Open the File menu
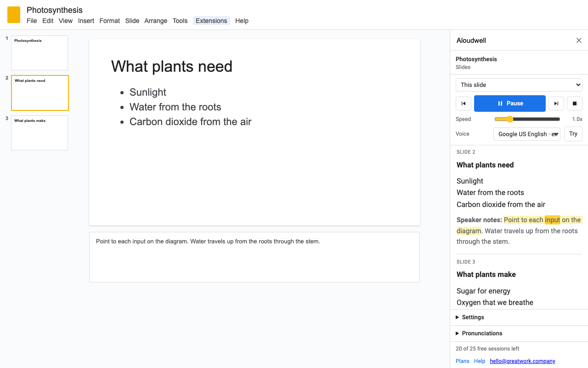 tap(32, 21)
